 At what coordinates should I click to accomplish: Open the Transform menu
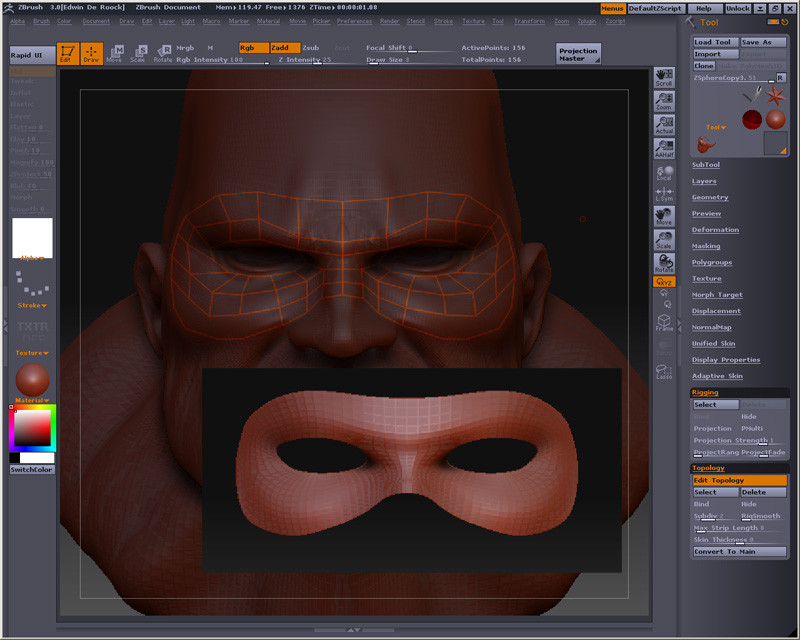coord(529,21)
